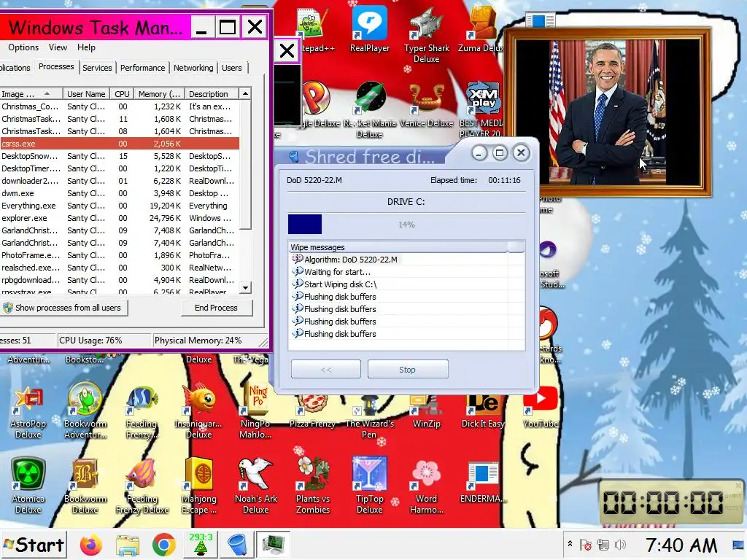Viewport: 747px width, 560px height.
Task: Open the Help menu in Task Manager
Action: 86,47
